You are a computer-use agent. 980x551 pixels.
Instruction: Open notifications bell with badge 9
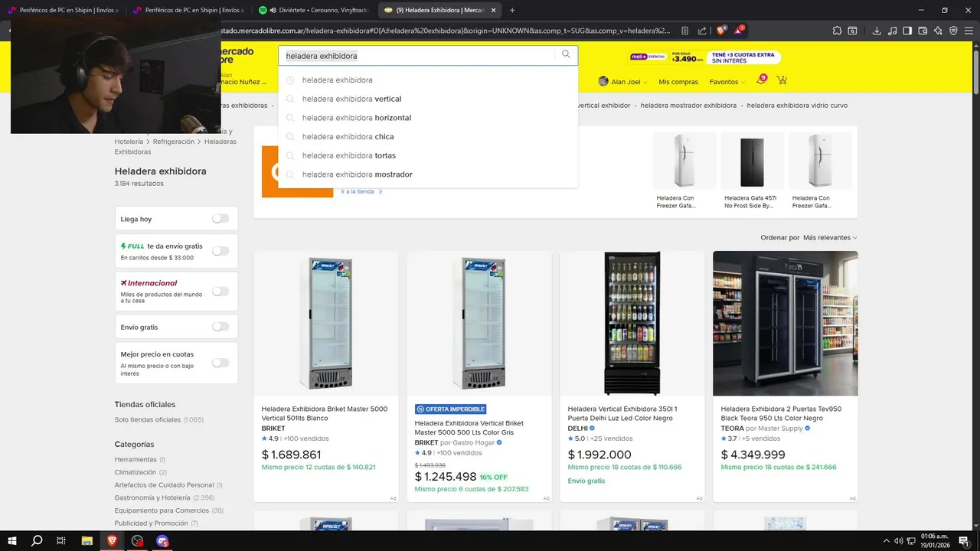tap(761, 80)
